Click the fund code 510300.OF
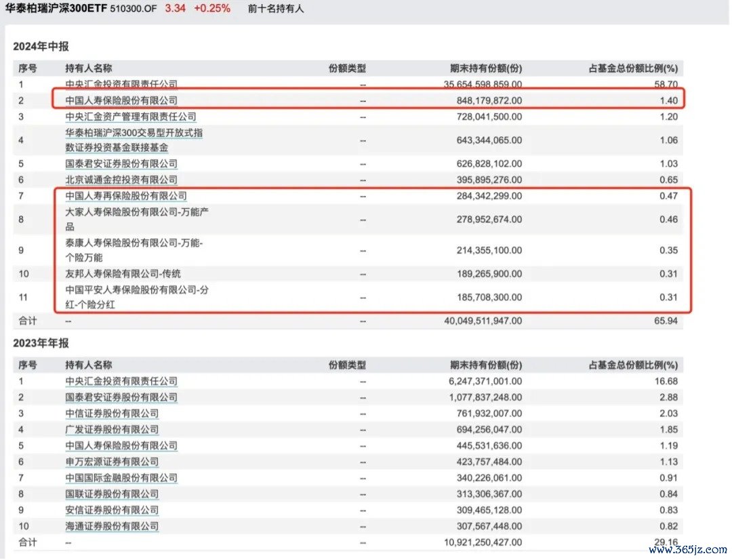Image resolution: width=732 pixels, height=560 pixels. [x=134, y=9]
